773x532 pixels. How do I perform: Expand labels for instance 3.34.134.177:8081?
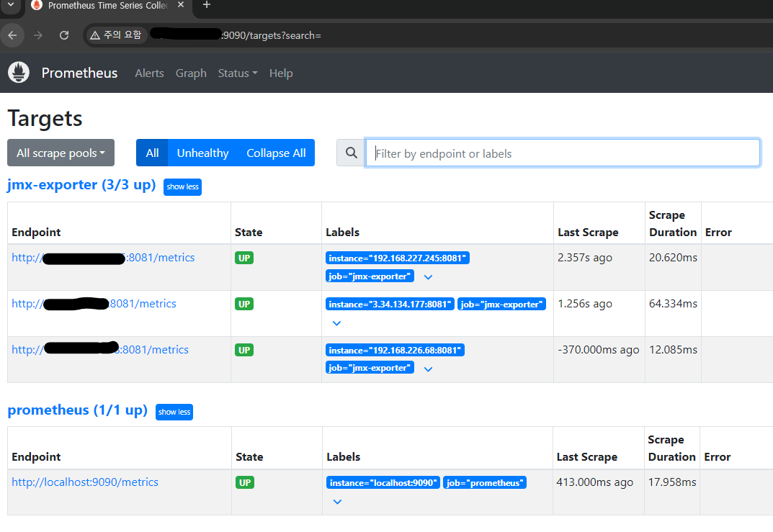point(336,323)
